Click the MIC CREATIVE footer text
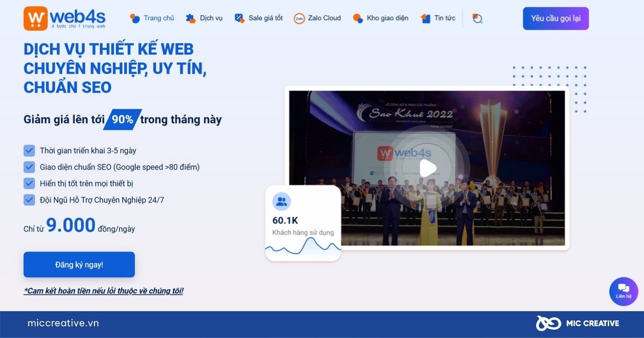The width and height of the screenshot is (644, 338). [x=592, y=323]
